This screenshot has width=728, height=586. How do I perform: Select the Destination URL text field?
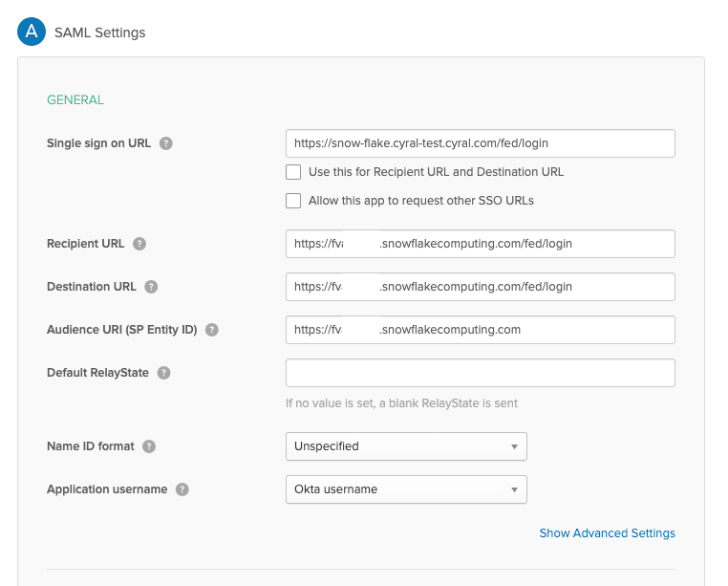tap(480, 287)
